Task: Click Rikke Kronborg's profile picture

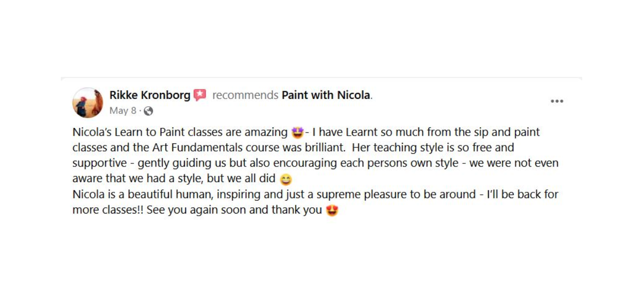Action: coord(88,103)
